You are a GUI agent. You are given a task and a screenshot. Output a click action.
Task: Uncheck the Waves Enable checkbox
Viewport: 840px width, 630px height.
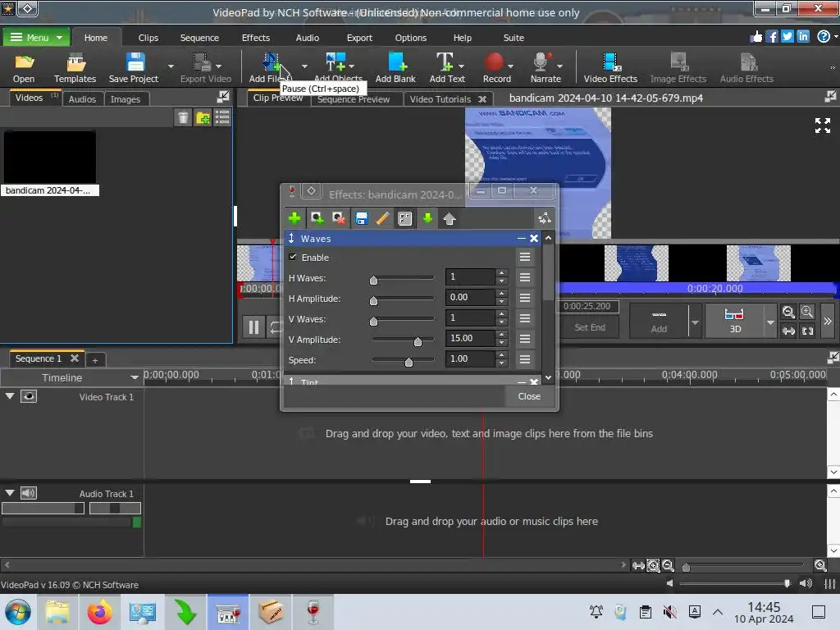(293, 257)
